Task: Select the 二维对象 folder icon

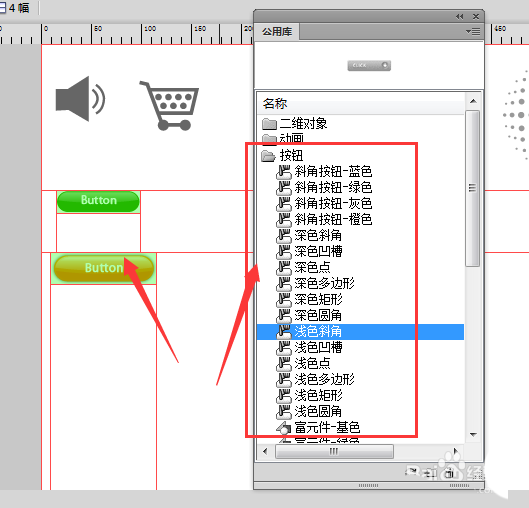Action: click(269, 124)
